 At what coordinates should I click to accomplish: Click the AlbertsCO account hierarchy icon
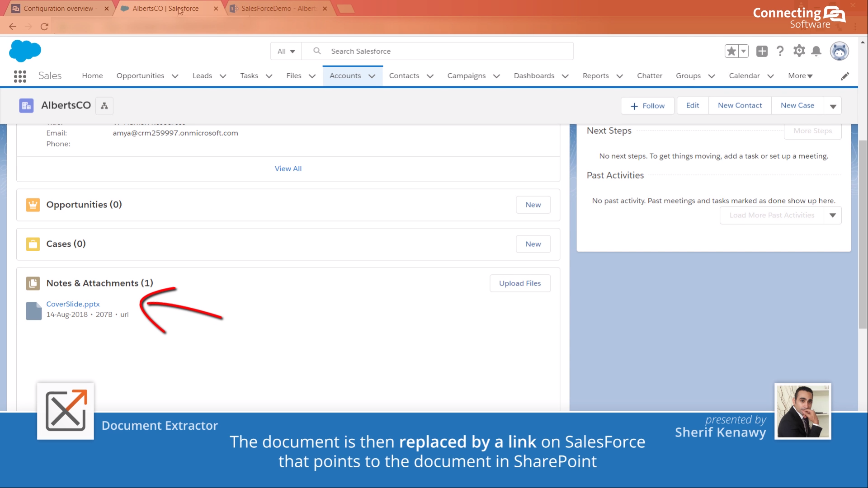tap(104, 105)
